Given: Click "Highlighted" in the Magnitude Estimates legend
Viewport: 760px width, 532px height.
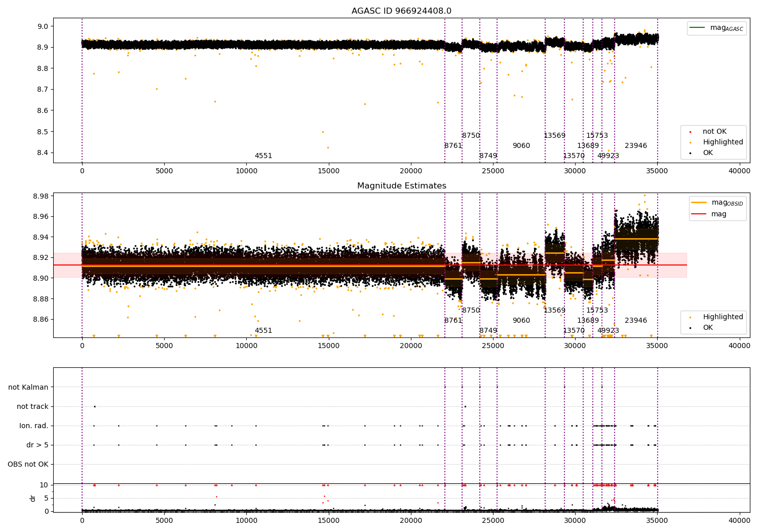Looking at the screenshot, I should pyautogui.click(x=723, y=317).
